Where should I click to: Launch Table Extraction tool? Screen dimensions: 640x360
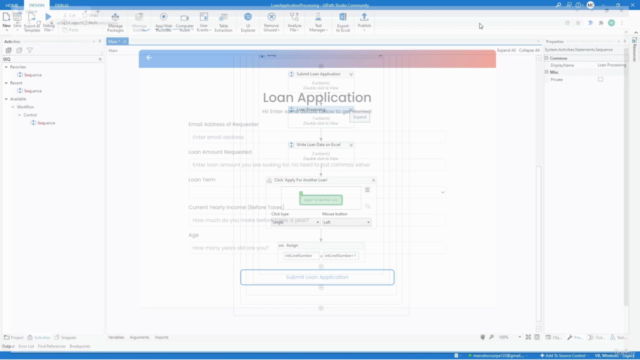click(x=223, y=22)
